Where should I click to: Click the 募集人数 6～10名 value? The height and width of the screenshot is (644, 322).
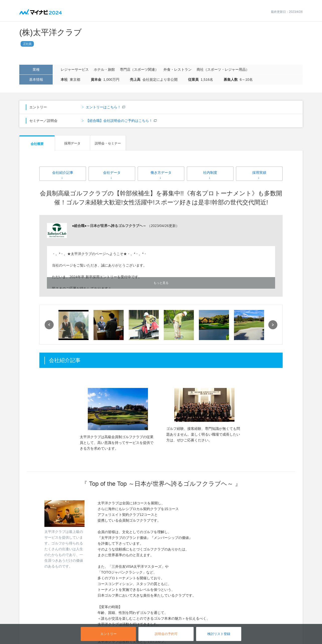[238, 79]
